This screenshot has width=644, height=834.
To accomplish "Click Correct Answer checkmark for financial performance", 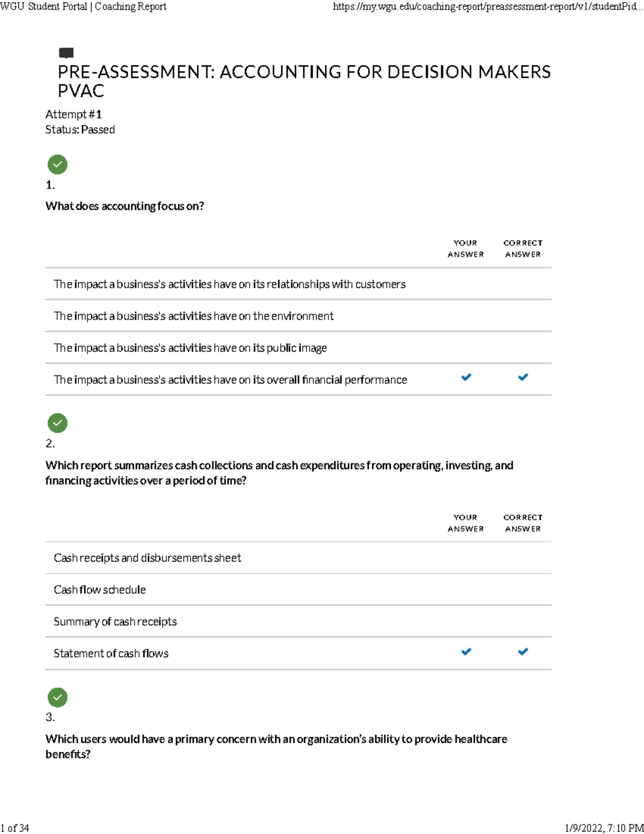I will pyautogui.click(x=523, y=378).
